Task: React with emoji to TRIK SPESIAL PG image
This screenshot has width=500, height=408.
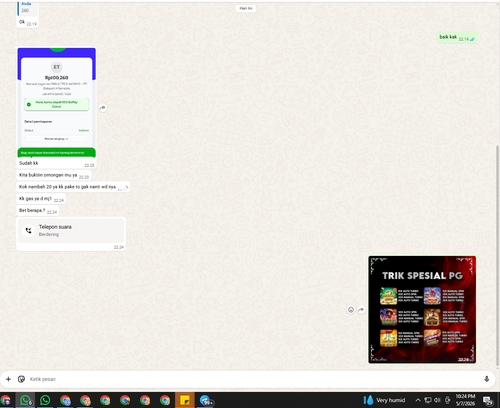Action: click(351, 310)
